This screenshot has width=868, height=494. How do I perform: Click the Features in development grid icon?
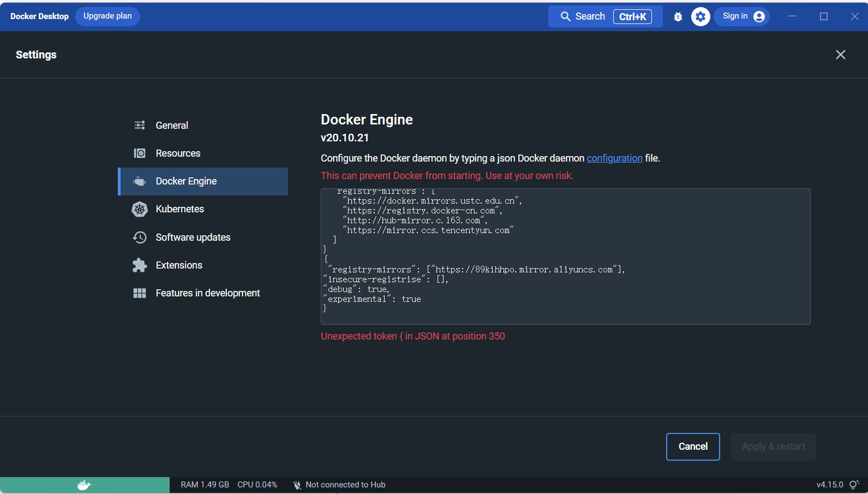point(140,293)
